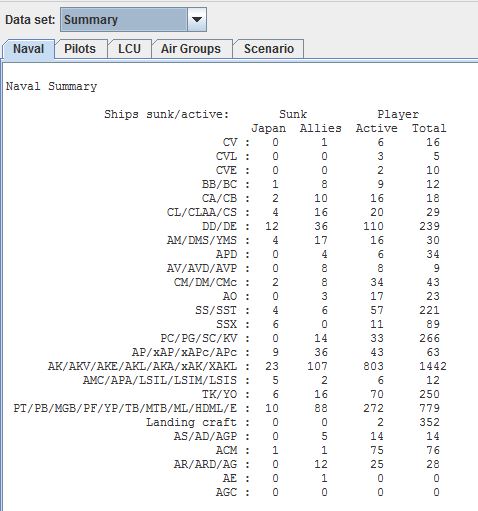Click the SSX row label
The width and height of the screenshot is (478, 511).
227,324
